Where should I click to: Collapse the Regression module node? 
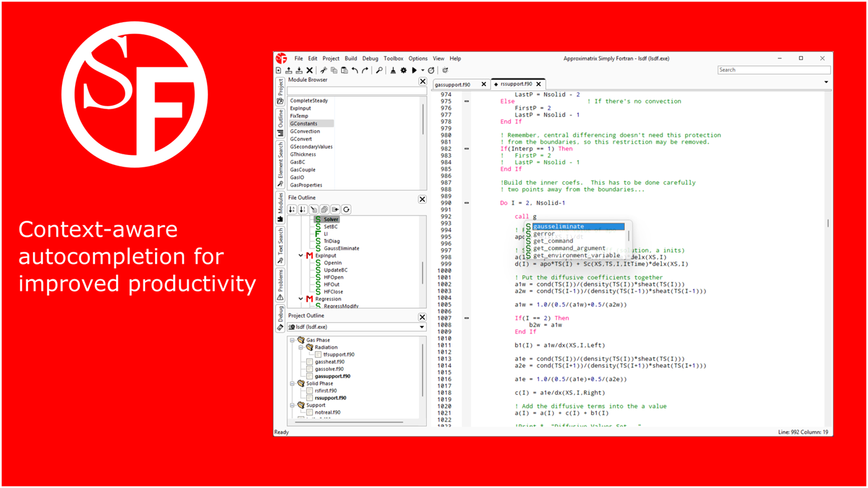301,299
